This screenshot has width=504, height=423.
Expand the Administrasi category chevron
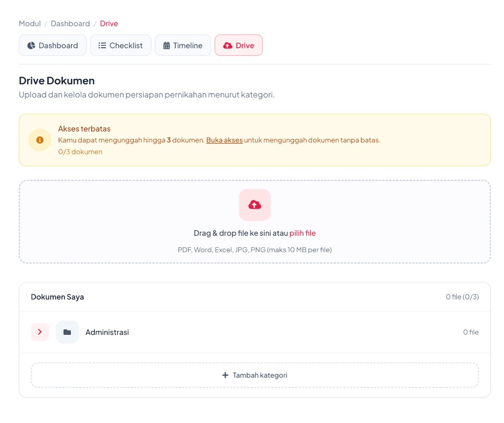[40, 332]
